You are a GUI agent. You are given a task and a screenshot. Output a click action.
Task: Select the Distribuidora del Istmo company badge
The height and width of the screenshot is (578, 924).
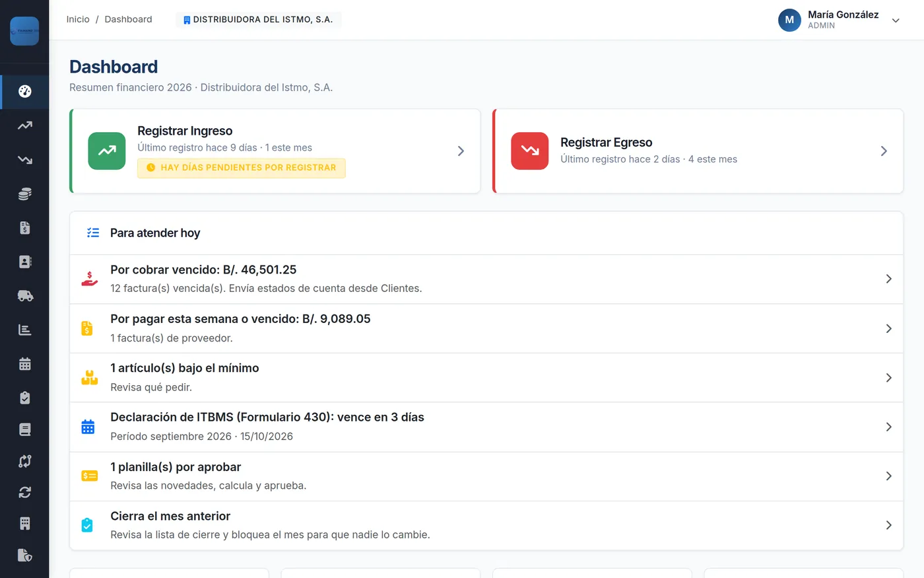pyautogui.click(x=258, y=20)
